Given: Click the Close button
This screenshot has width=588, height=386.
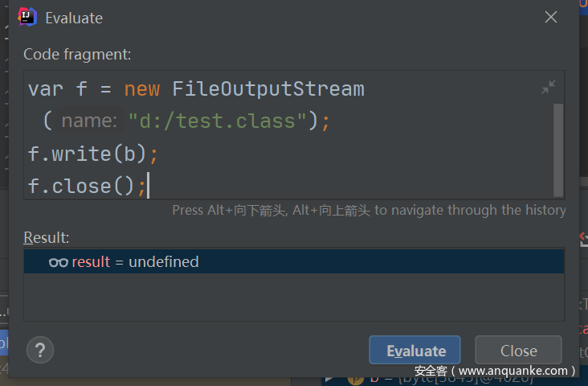Looking at the screenshot, I should (518, 351).
